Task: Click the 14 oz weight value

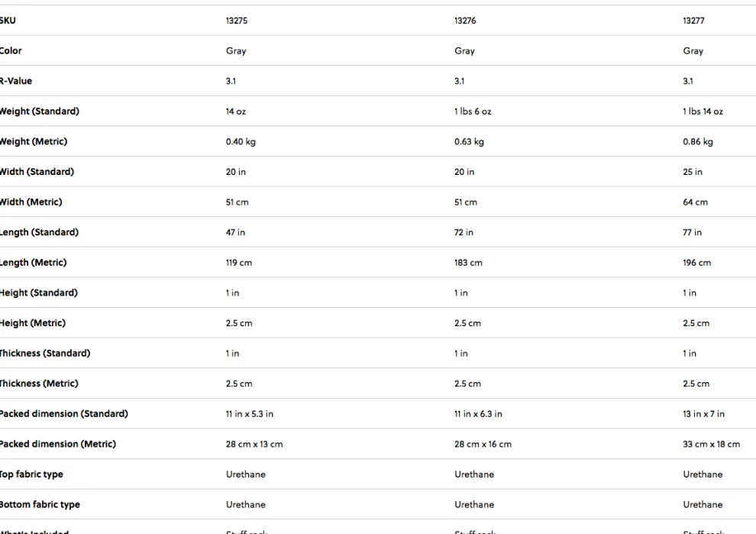Action: click(236, 112)
